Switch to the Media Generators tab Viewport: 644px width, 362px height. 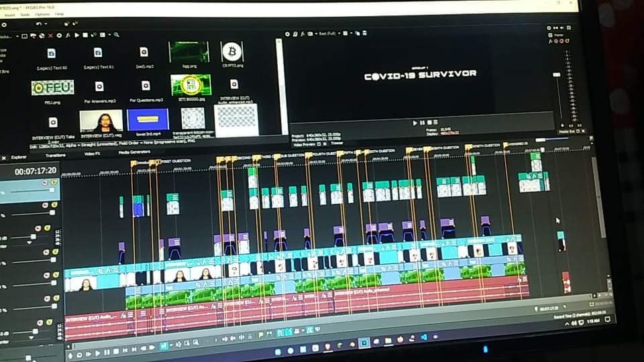(x=134, y=152)
